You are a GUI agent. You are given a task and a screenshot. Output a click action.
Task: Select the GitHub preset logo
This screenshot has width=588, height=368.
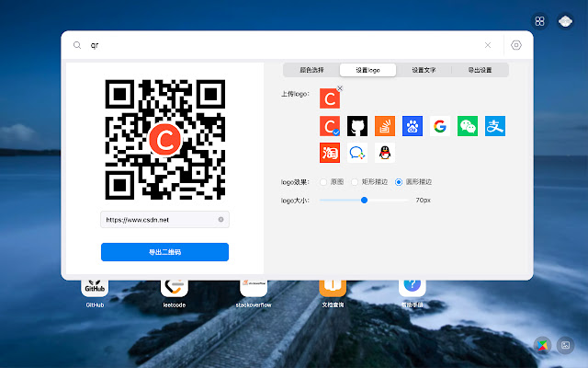pyautogui.click(x=357, y=126)
